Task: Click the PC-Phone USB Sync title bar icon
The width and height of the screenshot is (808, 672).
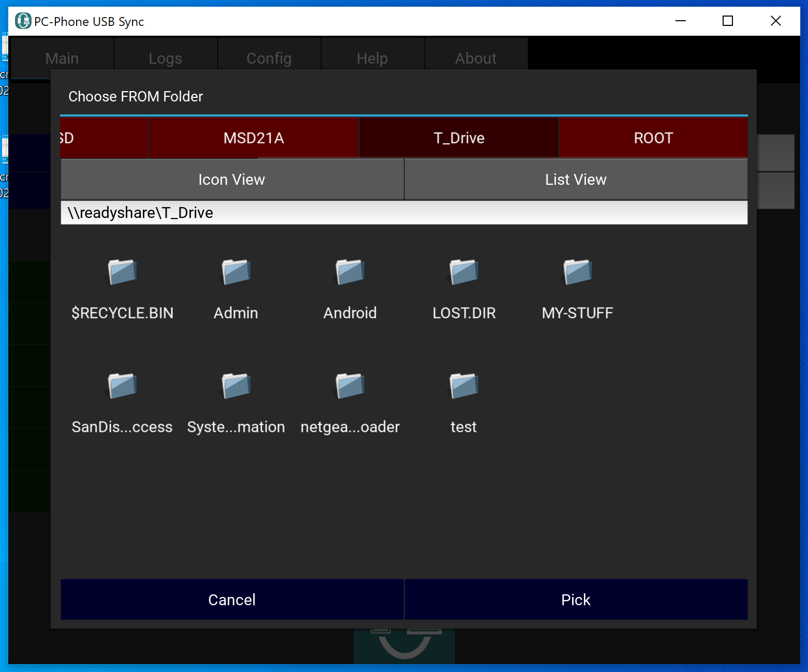Action: (23, 21)
